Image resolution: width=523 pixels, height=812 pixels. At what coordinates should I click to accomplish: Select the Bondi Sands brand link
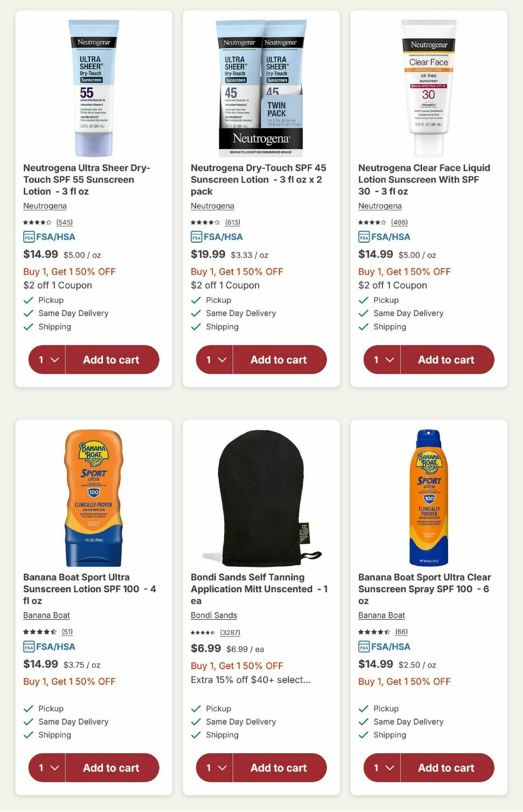pos(213,615)
